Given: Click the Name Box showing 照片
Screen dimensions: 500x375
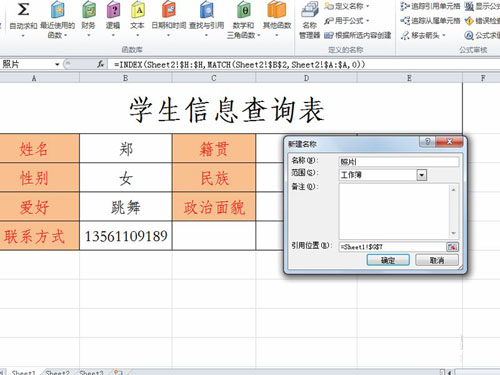Looking at the screenshot, I should [x=27, y=64].
